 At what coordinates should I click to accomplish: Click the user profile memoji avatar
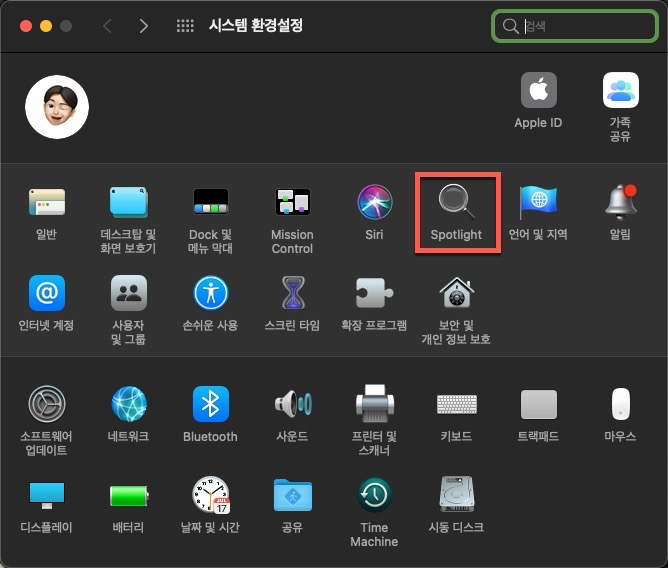tap(57, 107)
